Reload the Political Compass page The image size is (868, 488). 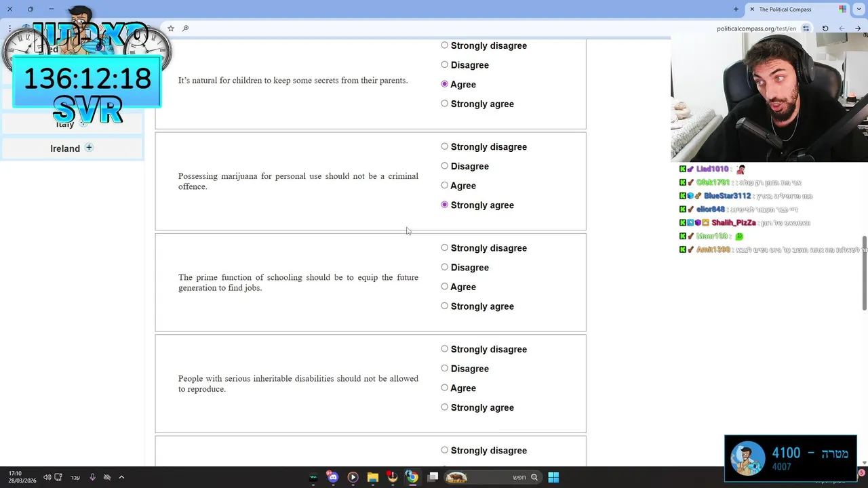click(825, 28)
